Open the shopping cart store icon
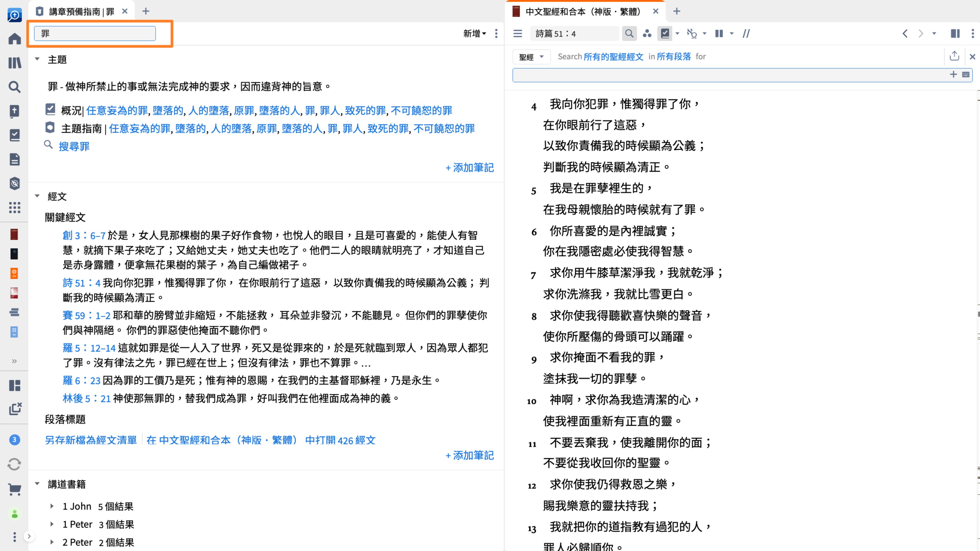Image resolution: width=980 pixels, height=551 pixels. tap(15, 490)
